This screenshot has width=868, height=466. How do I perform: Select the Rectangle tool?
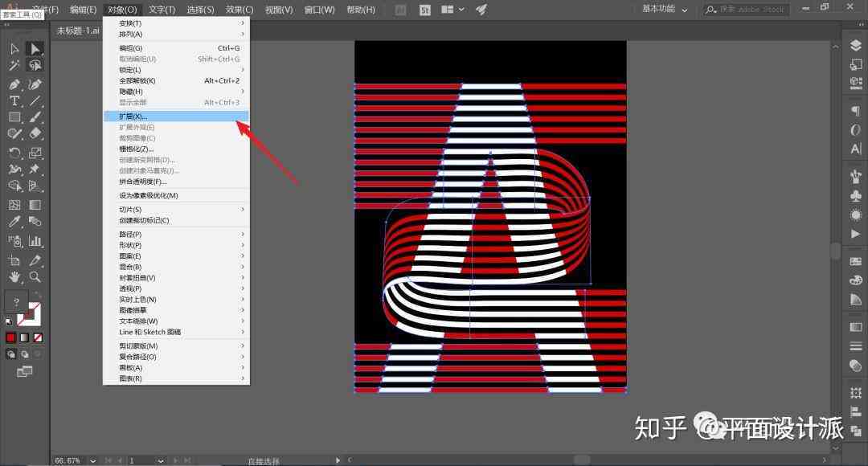[14, 117]
